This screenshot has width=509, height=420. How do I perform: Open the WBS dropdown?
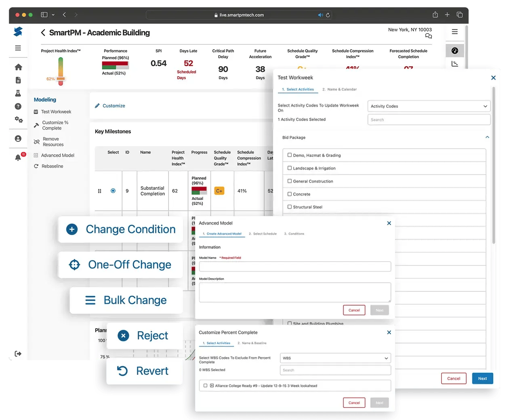click(x=335, y=358)
